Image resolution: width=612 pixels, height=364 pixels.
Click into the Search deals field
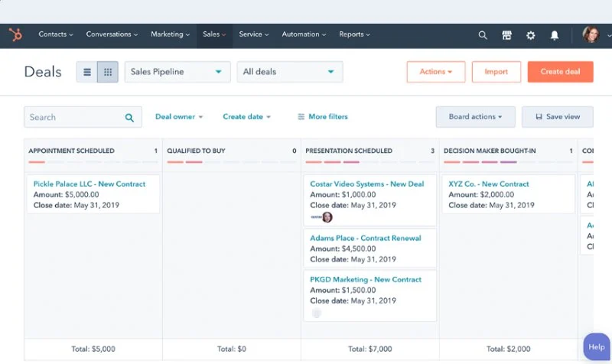[83, 117]
